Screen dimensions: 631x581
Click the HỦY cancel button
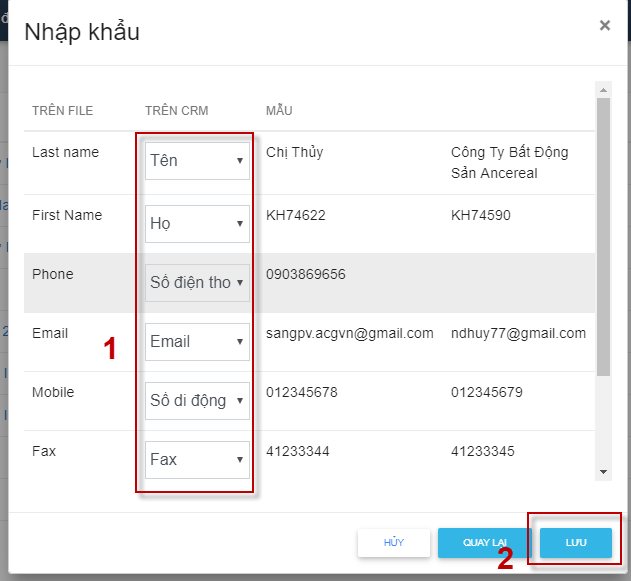[x=394, y=543]
